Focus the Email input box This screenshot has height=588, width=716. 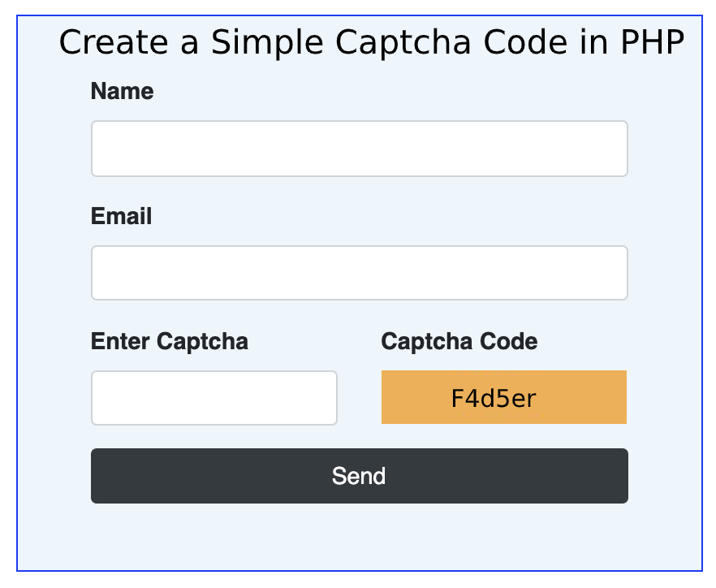[x=360, y=273]
